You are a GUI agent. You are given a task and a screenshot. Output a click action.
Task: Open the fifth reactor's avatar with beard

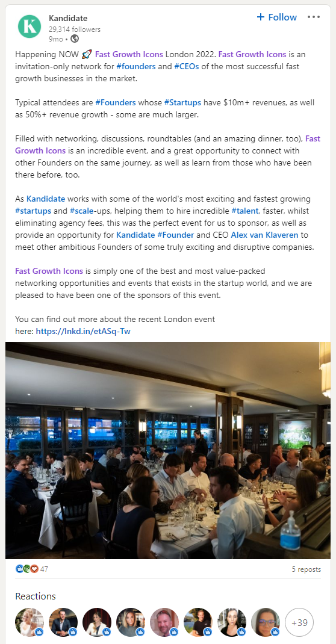(164, 622)
